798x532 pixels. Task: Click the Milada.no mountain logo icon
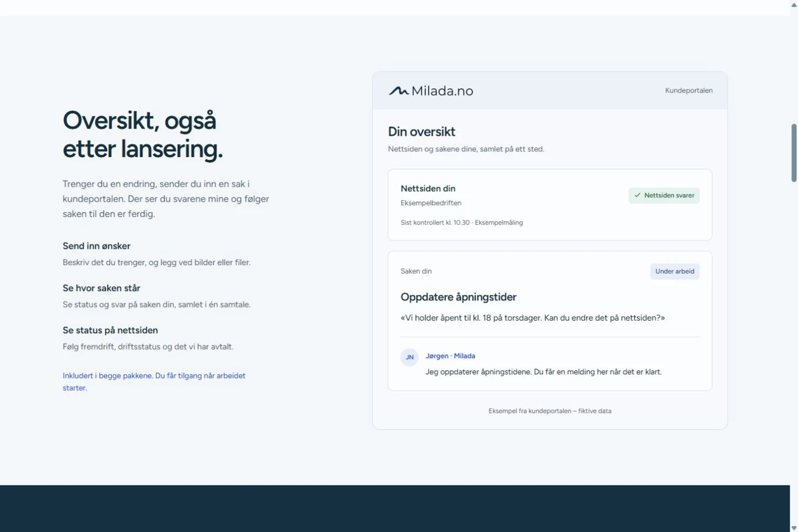tap(398, 91)
